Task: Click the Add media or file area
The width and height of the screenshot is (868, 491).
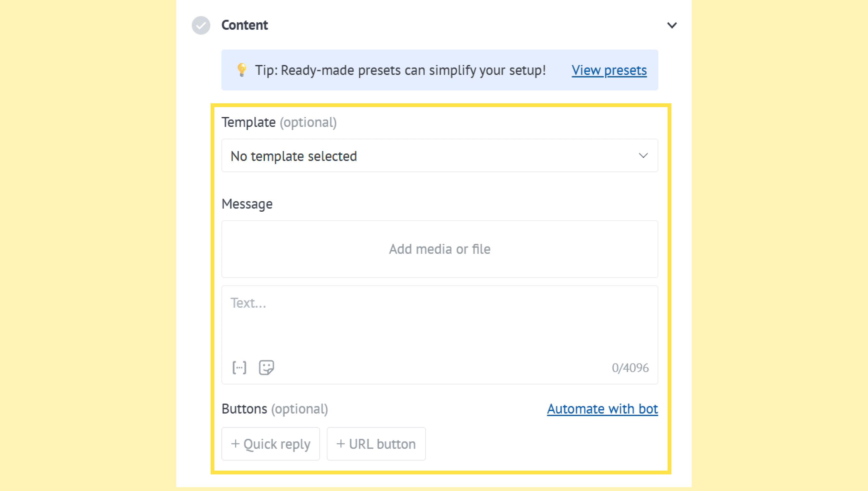Action: [x=439, y=249]
